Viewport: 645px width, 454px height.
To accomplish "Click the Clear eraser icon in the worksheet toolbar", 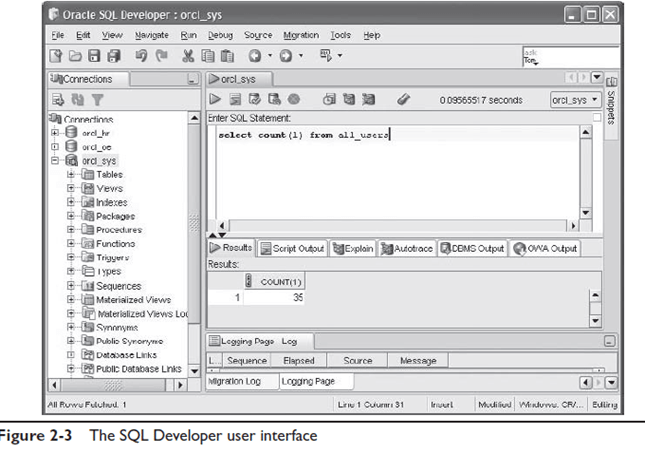I will coord(403,100).
